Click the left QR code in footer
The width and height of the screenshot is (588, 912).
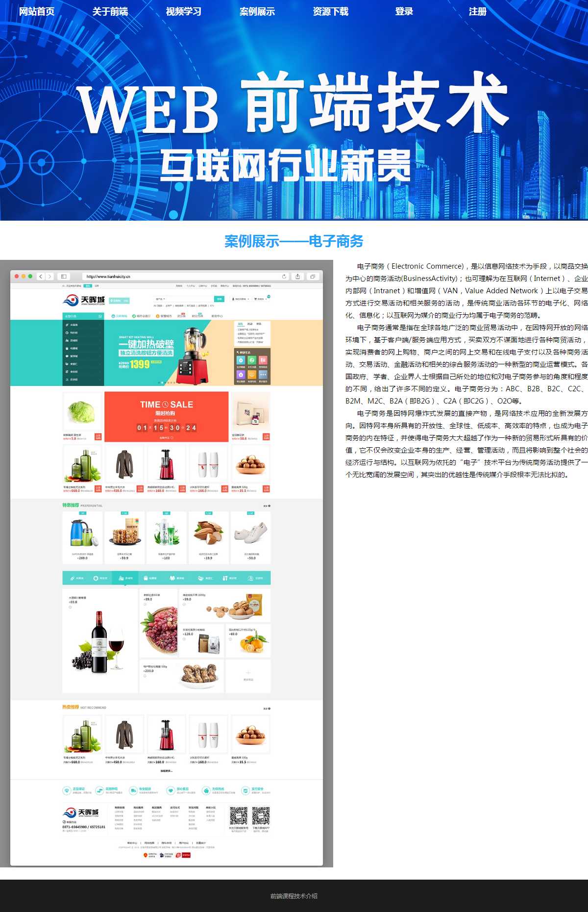(239, 816)
